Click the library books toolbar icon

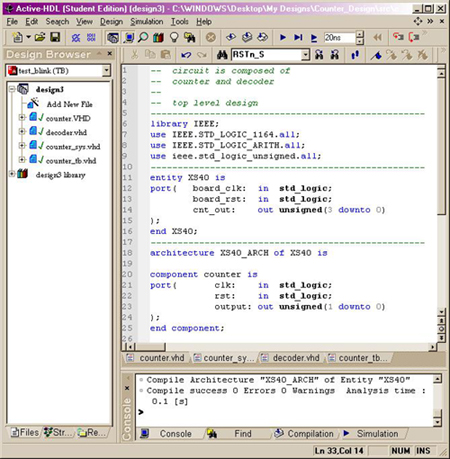[x=158, y=37]
